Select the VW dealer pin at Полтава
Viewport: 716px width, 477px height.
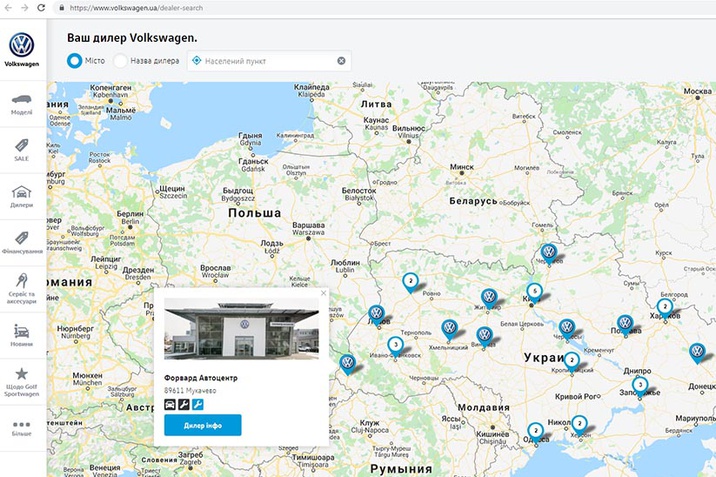point(625,325)
